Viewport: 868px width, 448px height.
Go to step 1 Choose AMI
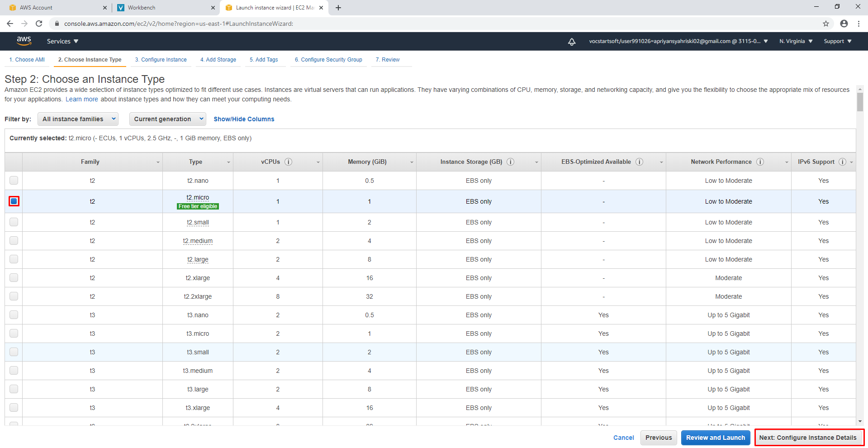[27, 60]
